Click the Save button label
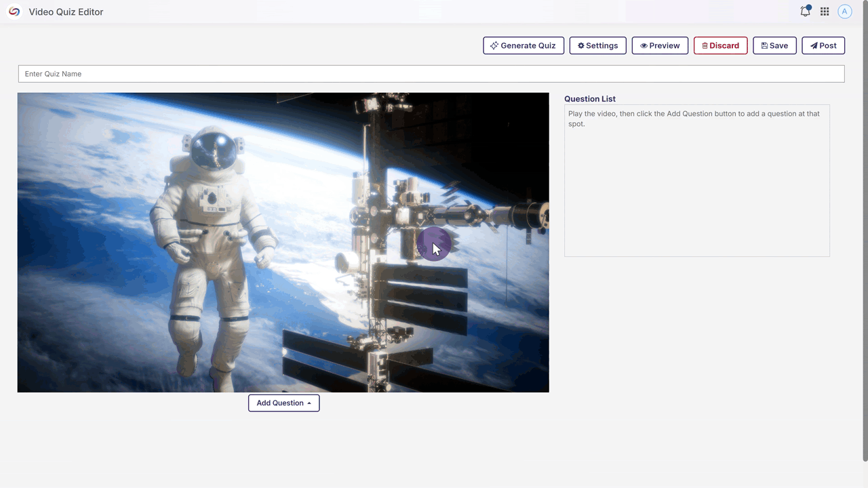This screenshot has width=868, height=488. tap(778, 45)
